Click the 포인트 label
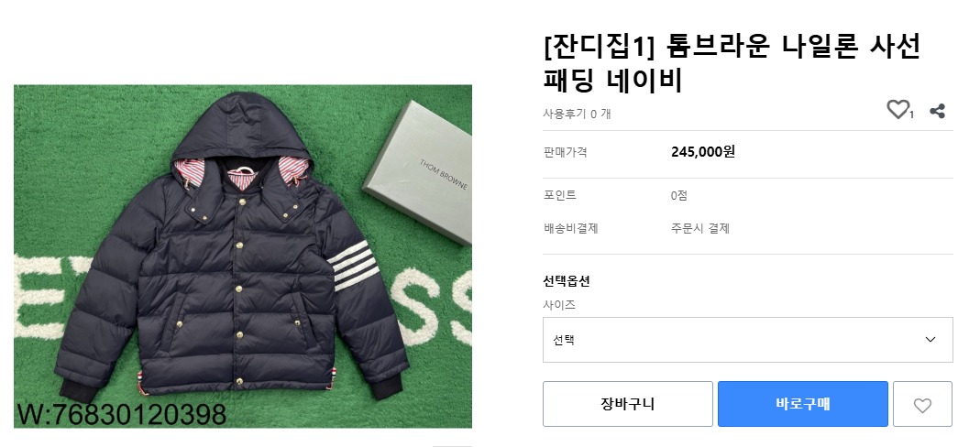The image size is (980, 447). pyautogui.click(x=560, y=195)
